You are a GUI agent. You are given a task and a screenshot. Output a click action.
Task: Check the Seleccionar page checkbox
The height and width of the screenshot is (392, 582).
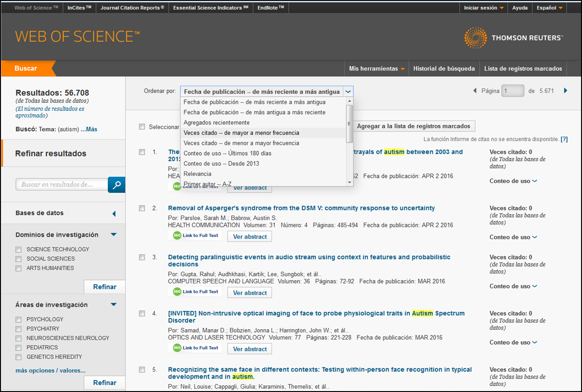tap(142, 127)
